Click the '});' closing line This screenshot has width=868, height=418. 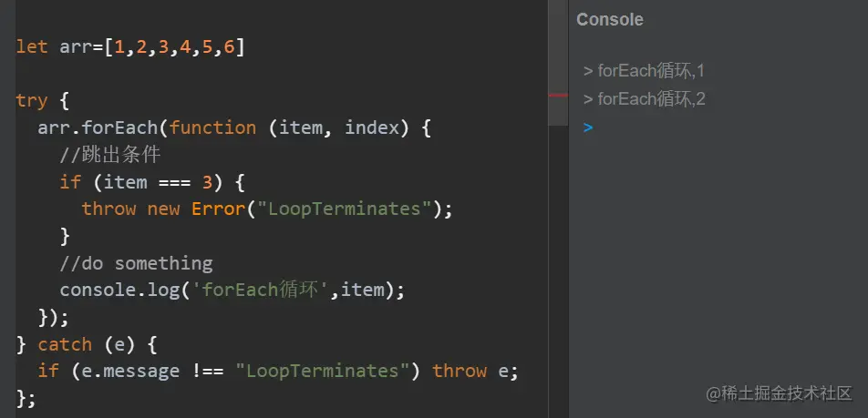coord(53,317)
